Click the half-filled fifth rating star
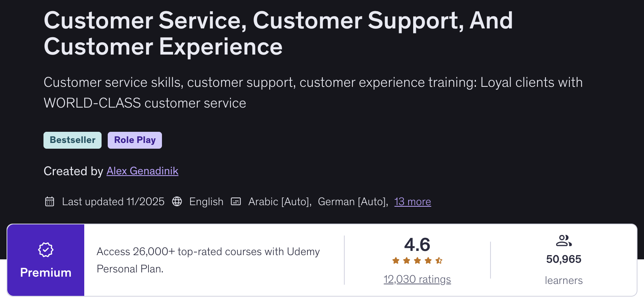This screenshot has height=302, width=644. coord(439,261)
